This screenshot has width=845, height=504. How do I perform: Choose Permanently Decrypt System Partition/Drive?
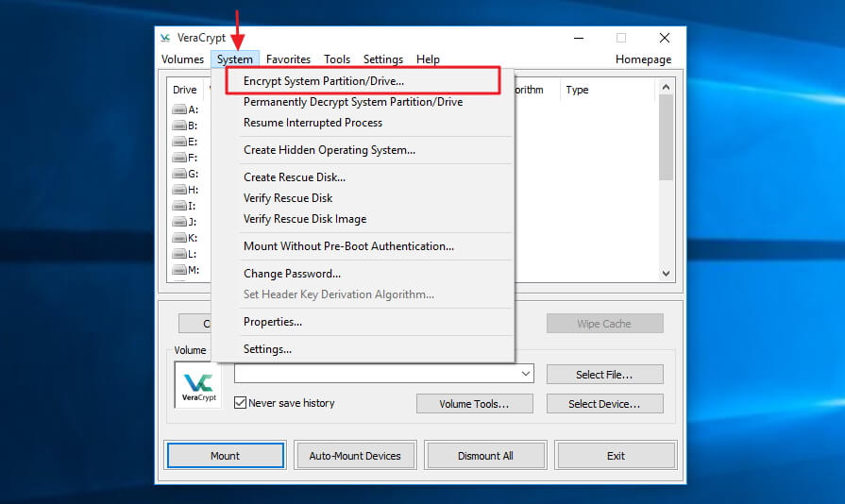pyautogui.click(x=363, y=102)
